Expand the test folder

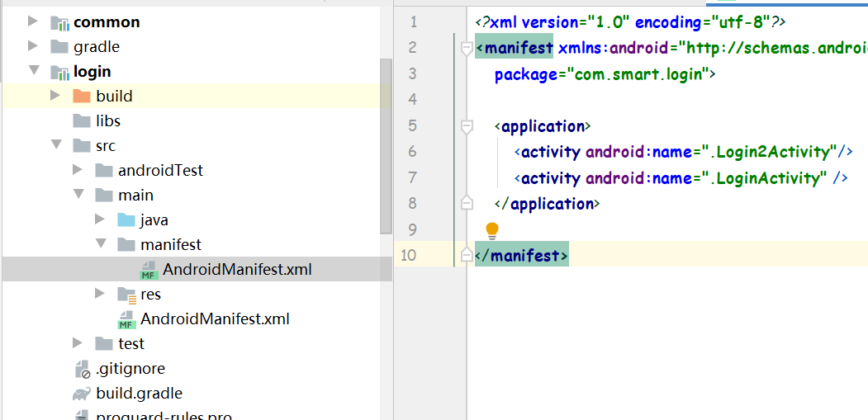pos(78,343)
